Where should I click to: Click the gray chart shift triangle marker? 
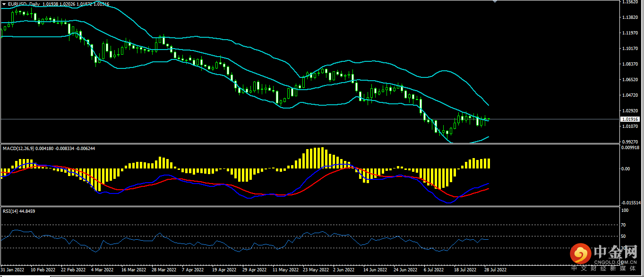tap(495, 2)
